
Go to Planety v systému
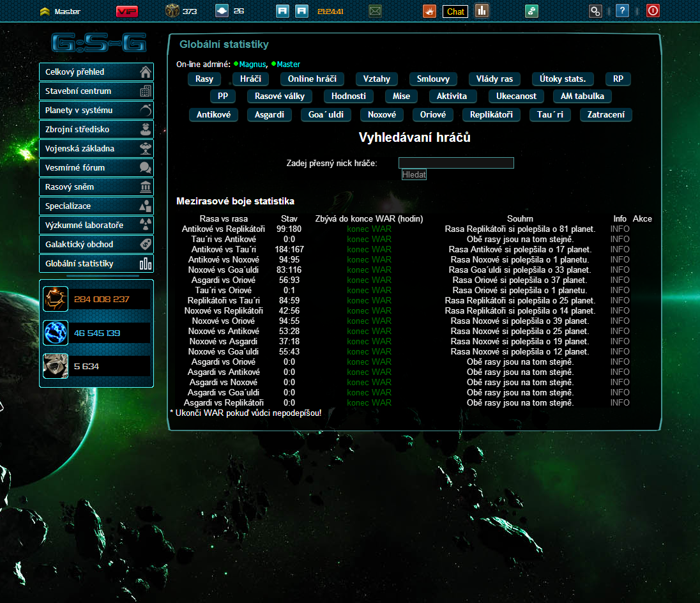[x=96, y=111]
